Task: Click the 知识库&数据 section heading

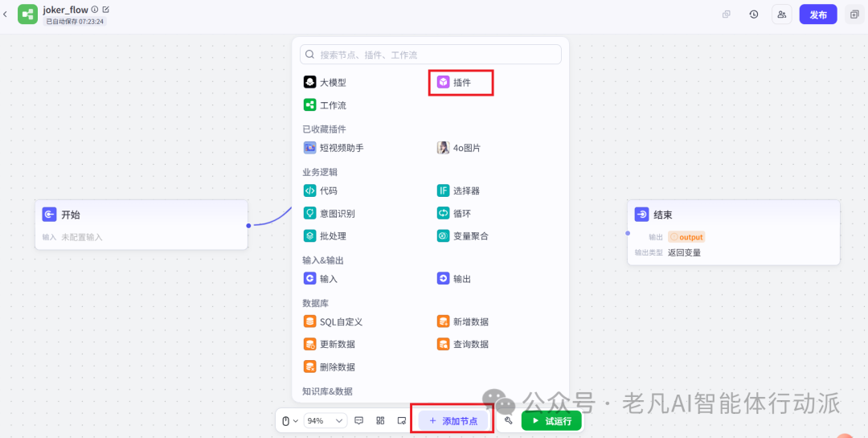Action: [328, 391]
